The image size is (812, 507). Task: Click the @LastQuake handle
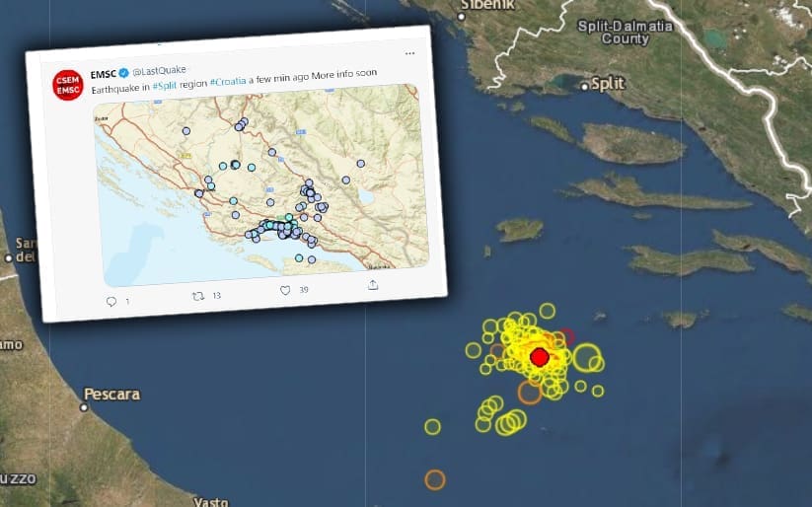click(159, 71)
